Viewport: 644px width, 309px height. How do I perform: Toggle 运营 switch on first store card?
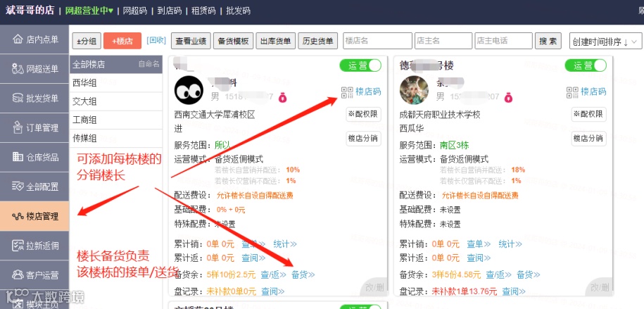click(x=360, y=65)
